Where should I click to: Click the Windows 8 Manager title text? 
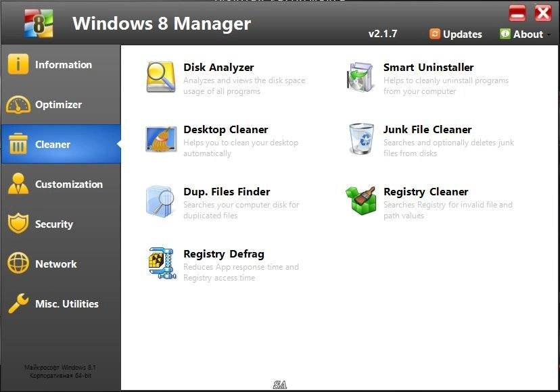[x=162, y=24]
